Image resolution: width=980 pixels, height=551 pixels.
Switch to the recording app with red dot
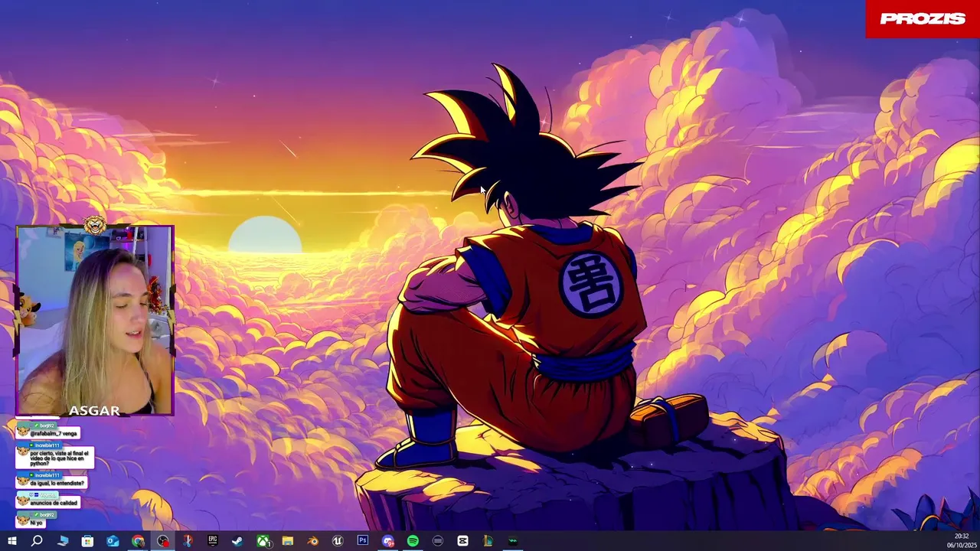pyautogui.click(x=163, y=541)
